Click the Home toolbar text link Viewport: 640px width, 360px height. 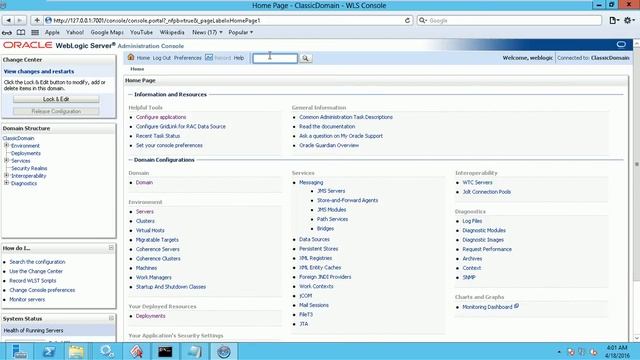click(143, 58)
